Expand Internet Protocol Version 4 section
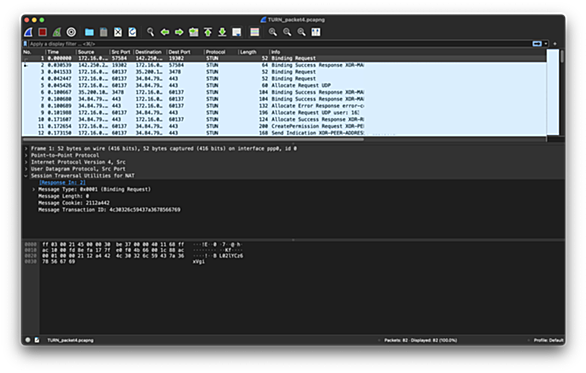Viewport: 586px width, 373px height. point(26,162)
